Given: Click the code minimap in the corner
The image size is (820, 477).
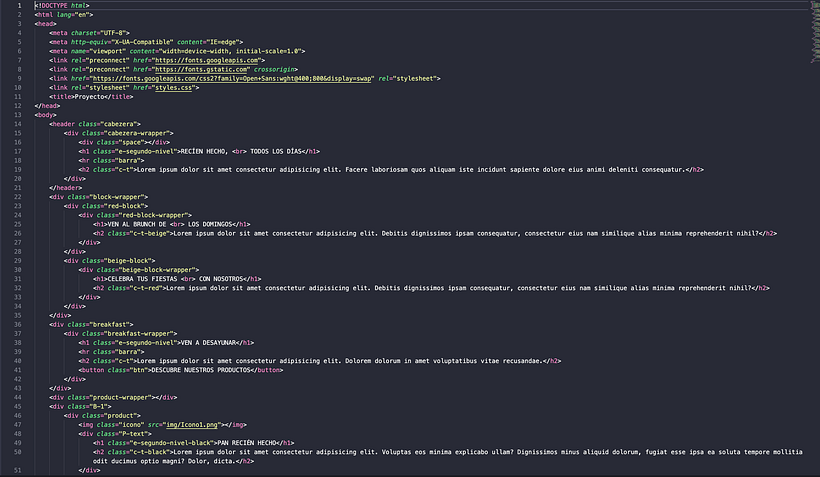Looking at the screenshot, I should click(x=815, y=31).
